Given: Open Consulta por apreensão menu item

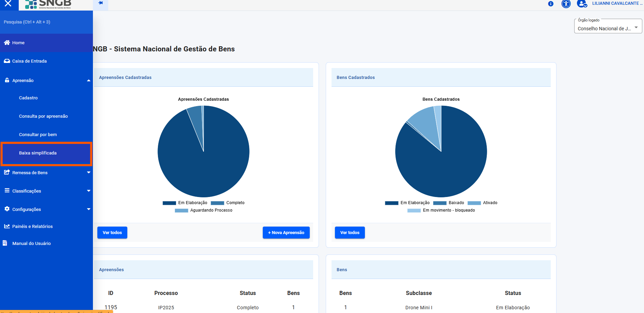Looking at the screenshot, I should 43,116.
